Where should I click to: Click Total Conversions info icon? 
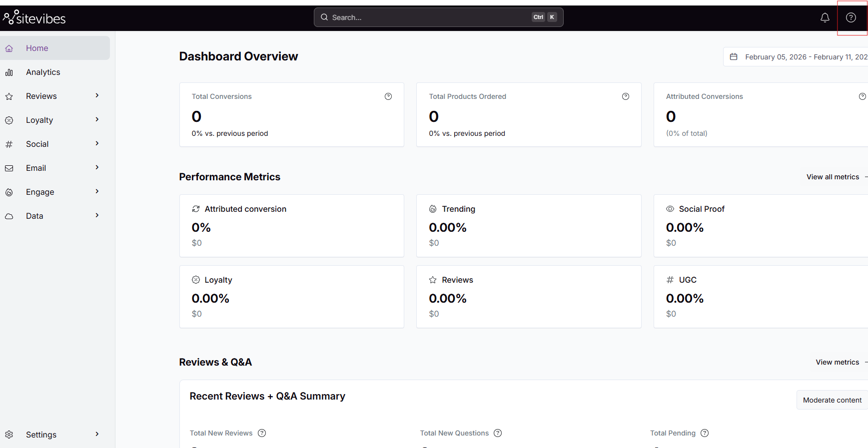[388, 96]
